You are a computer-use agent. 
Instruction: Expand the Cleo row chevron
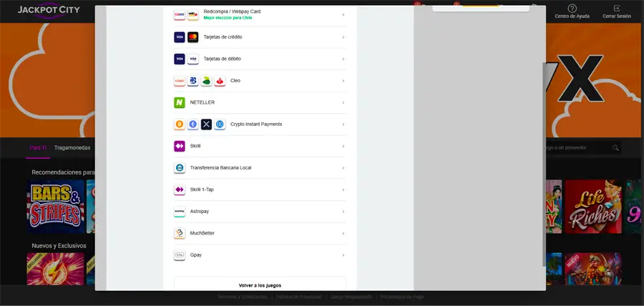click(343, 81)
